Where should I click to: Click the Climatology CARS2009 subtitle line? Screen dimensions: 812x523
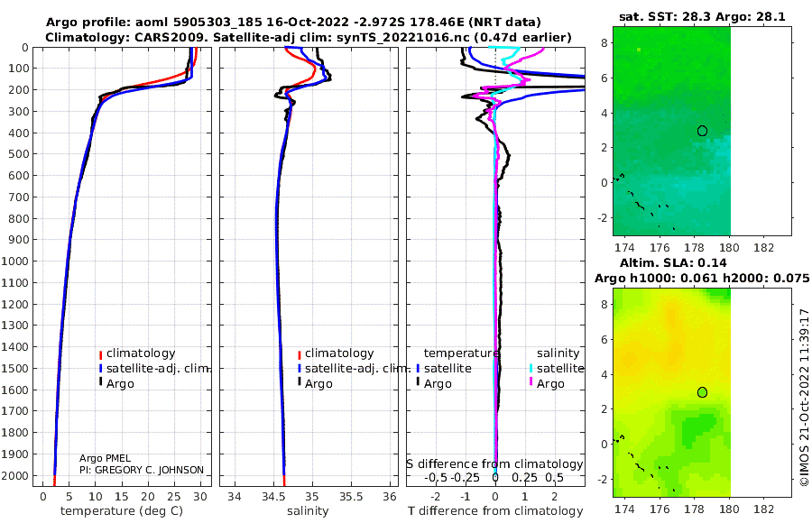(309, 37)
